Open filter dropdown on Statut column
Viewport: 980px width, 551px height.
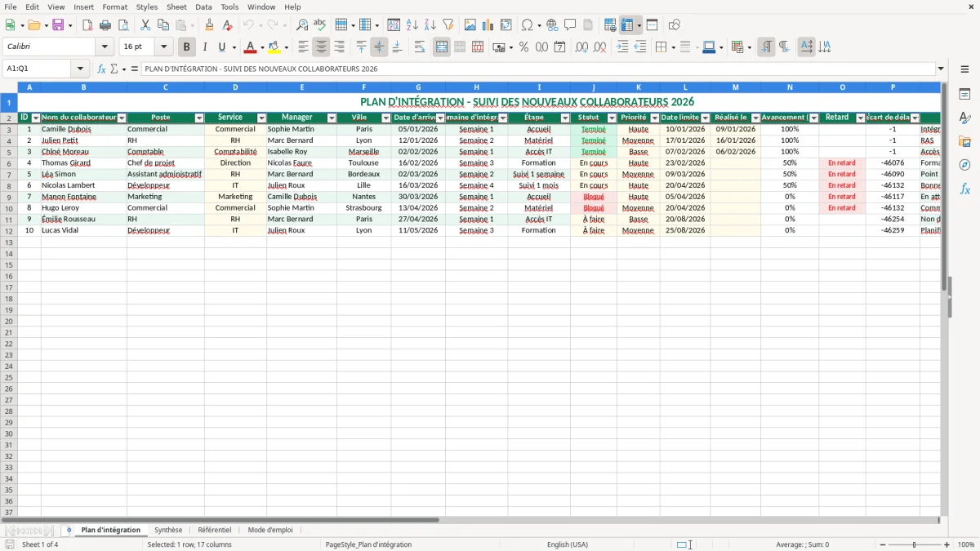tap(612, 118)
